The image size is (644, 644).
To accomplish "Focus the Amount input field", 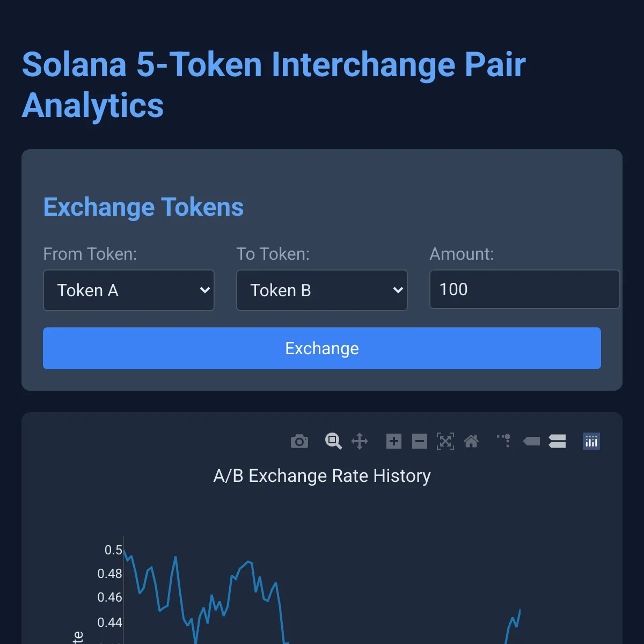I will [x=524, y=290].
